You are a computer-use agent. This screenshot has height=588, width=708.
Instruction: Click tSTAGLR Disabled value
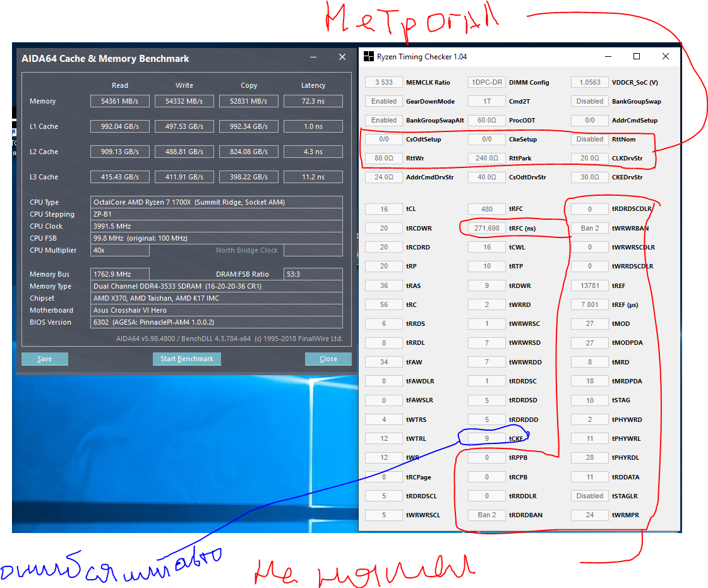[x=590, y=496]
